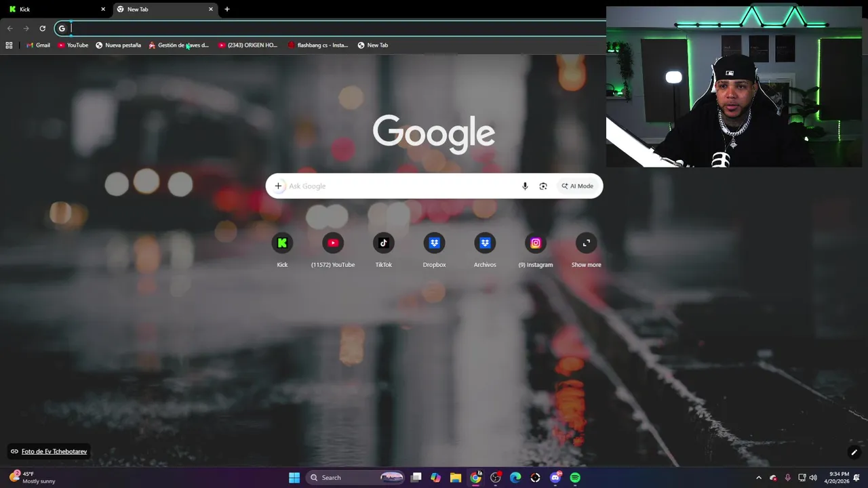868x488 pixels.
Task: Launch Copilot from the taskbar
Action: [x=436, y=478]
